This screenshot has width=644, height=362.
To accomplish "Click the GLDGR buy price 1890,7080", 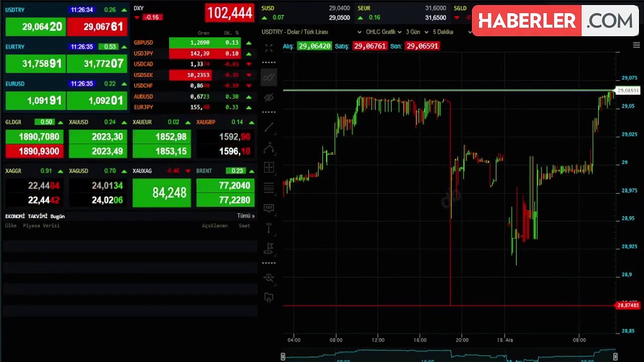I will click(x=35, y=137).
